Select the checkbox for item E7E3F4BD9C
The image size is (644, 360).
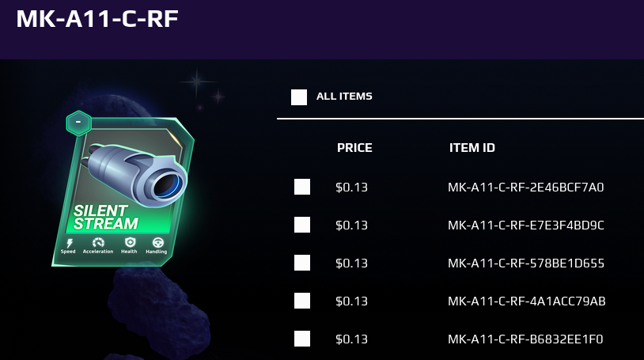click(x=302, y=225)
